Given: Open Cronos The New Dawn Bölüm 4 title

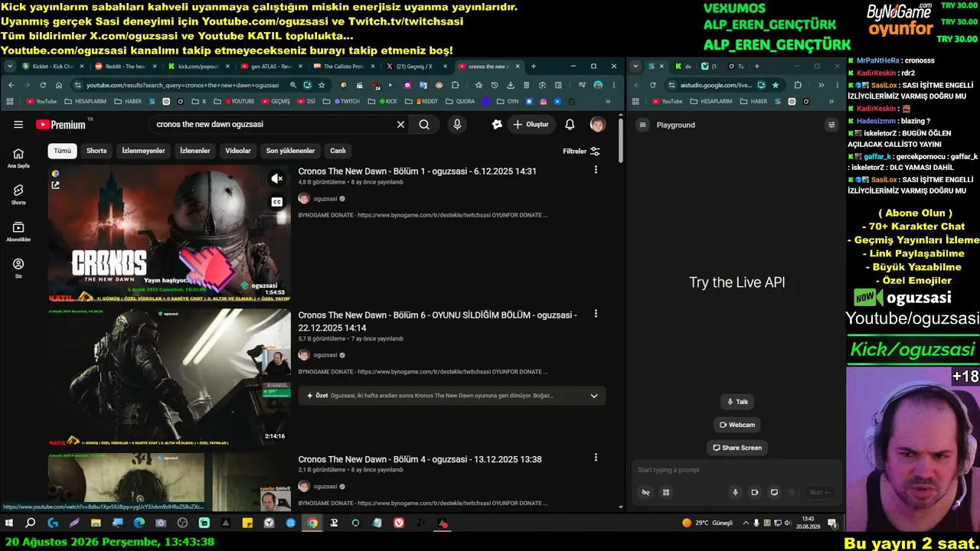Looking at the screenshot, I should click(x=420, y=459).
